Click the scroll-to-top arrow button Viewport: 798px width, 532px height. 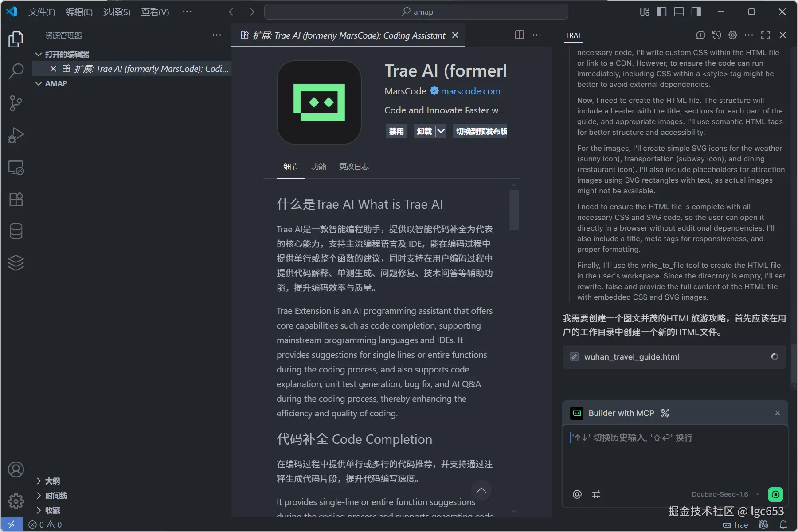(x=481, y=491)
